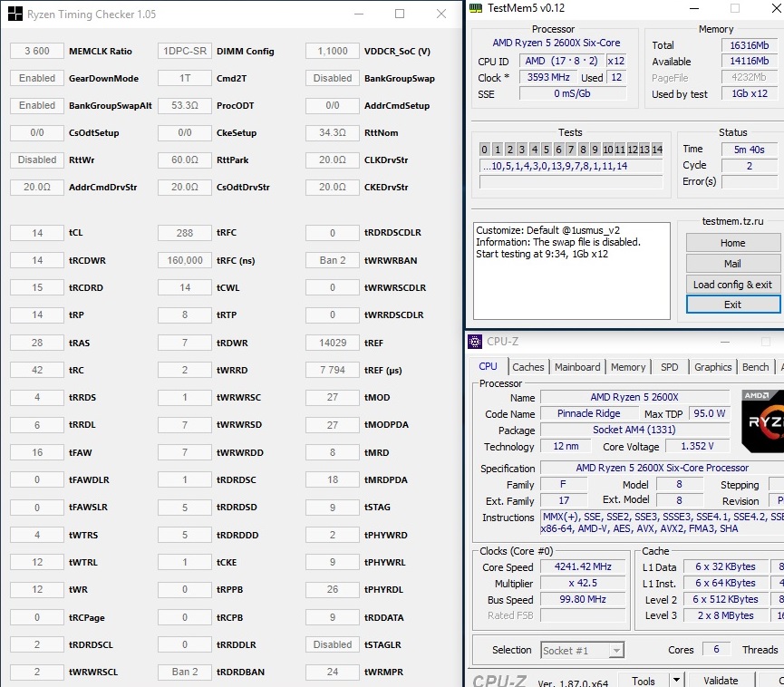Select the CPU tab in CPU-Z

click(x=488, y=366)
